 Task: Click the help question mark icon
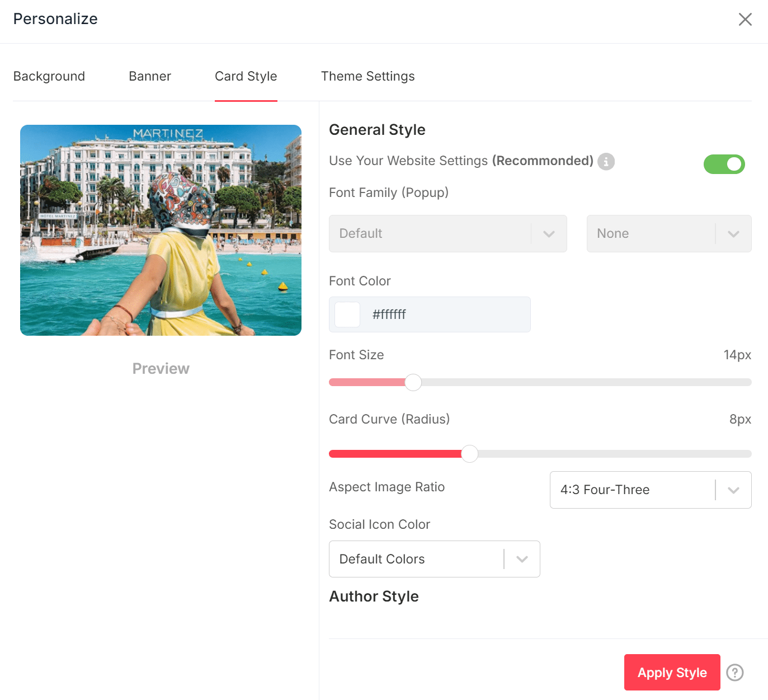(734, 672)
